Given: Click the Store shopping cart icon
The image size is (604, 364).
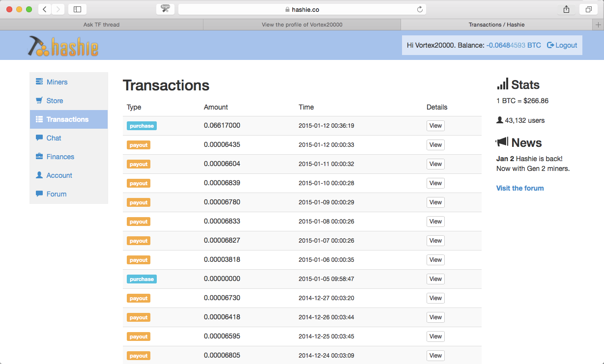Looking at the screenshot, I should pos(39,101).
